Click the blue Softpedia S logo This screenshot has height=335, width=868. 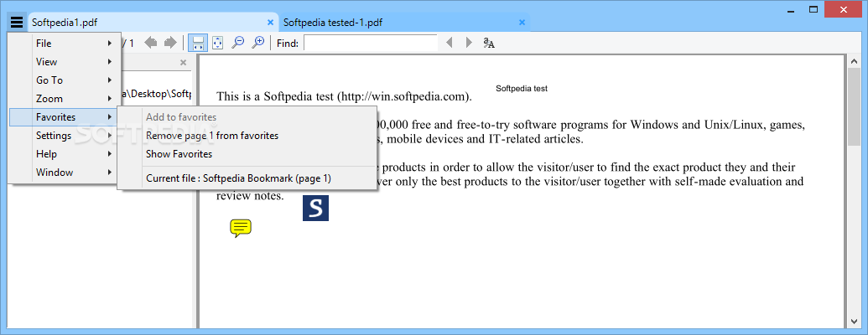tap(315, 208)
